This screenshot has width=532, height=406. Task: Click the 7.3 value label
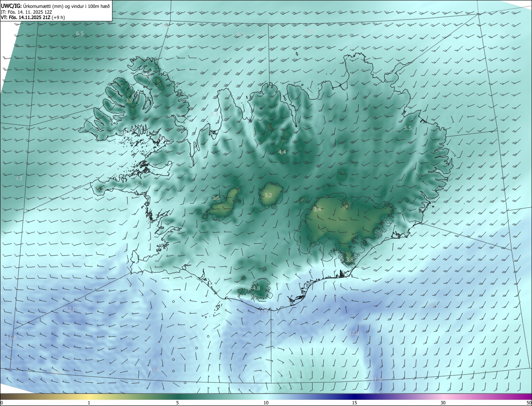(19, 178)
